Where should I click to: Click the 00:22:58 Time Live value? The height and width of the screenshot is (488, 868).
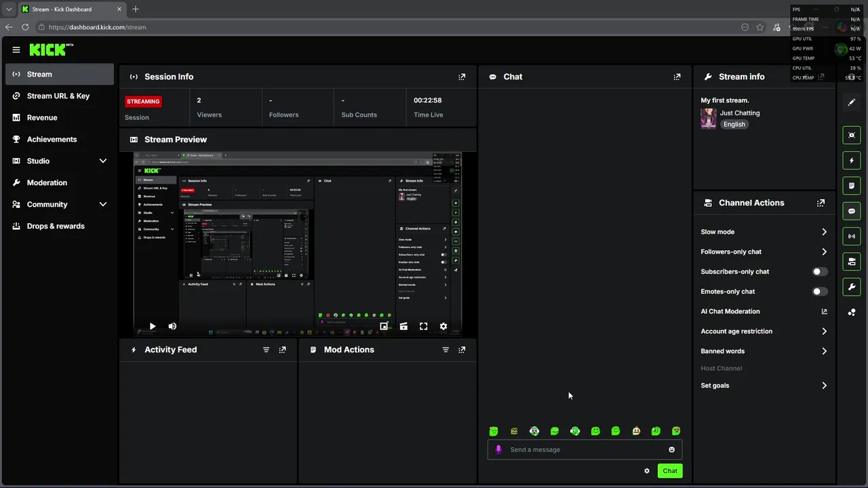428,100
